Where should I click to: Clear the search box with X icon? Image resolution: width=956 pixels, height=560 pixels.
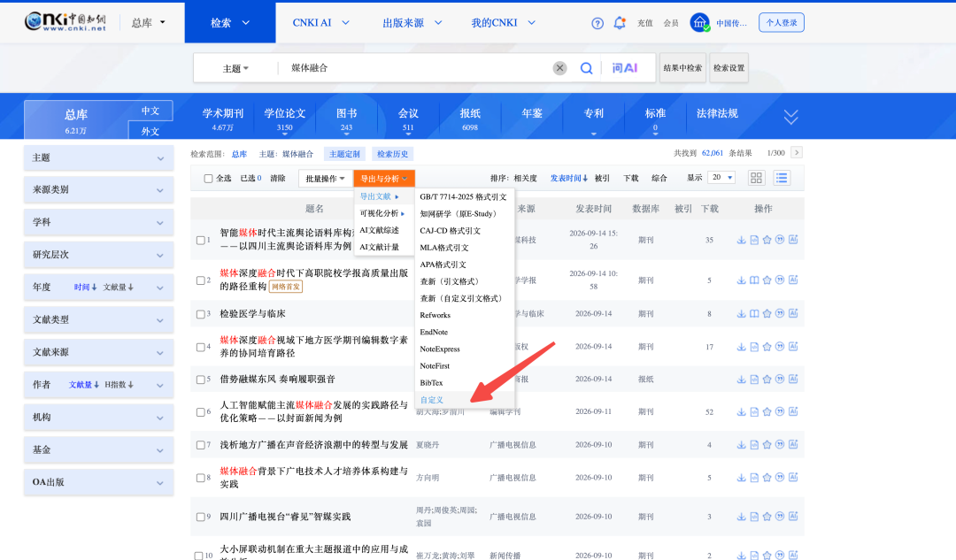pos(559,68)
